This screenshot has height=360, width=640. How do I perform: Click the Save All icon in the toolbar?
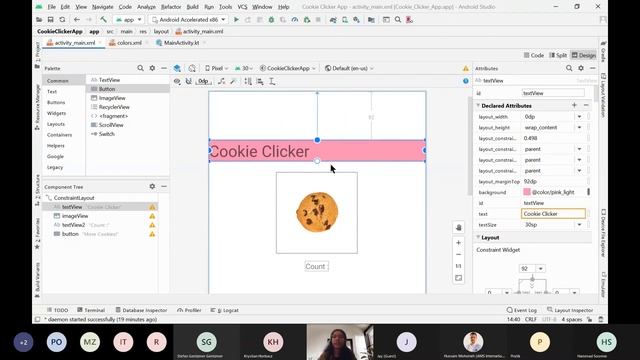51,20
